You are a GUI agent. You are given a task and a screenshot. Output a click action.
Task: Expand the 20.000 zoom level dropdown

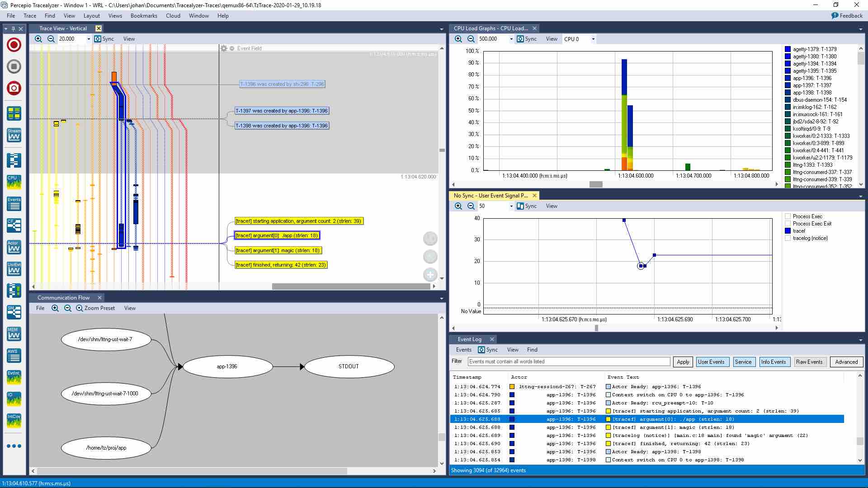click(x=89, y=39)
